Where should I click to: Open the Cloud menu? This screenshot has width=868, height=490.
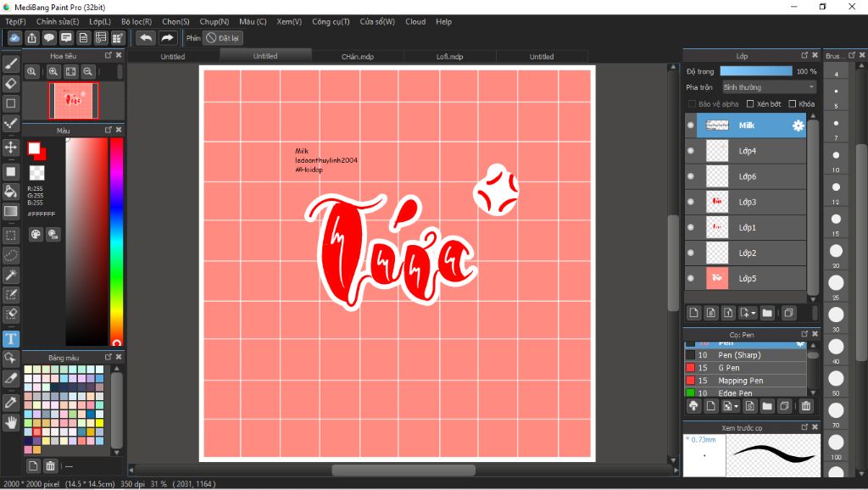(x=415, y=21)
